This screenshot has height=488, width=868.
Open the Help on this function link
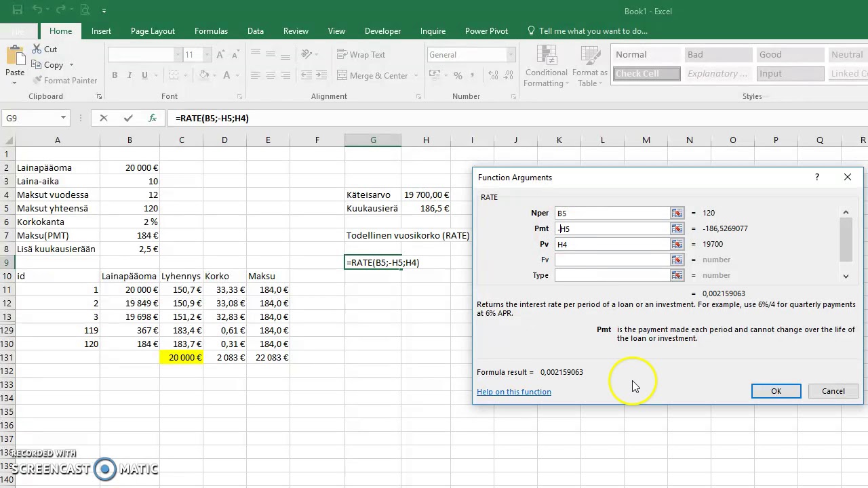pos(513,392)
